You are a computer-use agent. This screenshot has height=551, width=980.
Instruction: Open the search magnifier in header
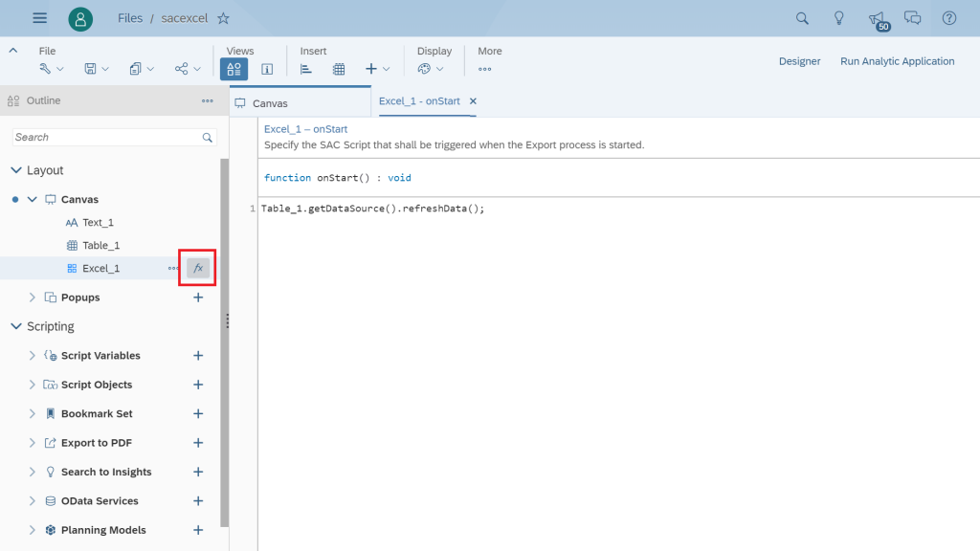pos(802,18)
